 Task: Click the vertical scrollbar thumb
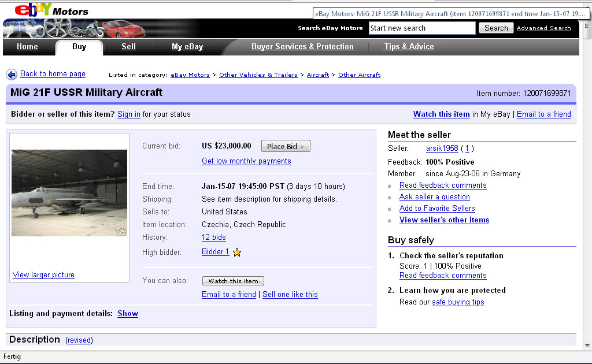click(x=587, y=30)
